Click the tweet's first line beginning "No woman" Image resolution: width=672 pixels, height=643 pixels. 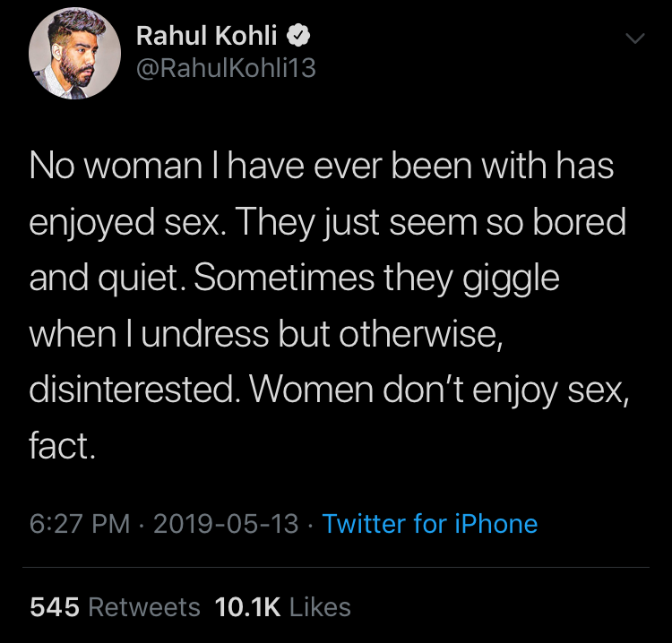click(322, 167)
